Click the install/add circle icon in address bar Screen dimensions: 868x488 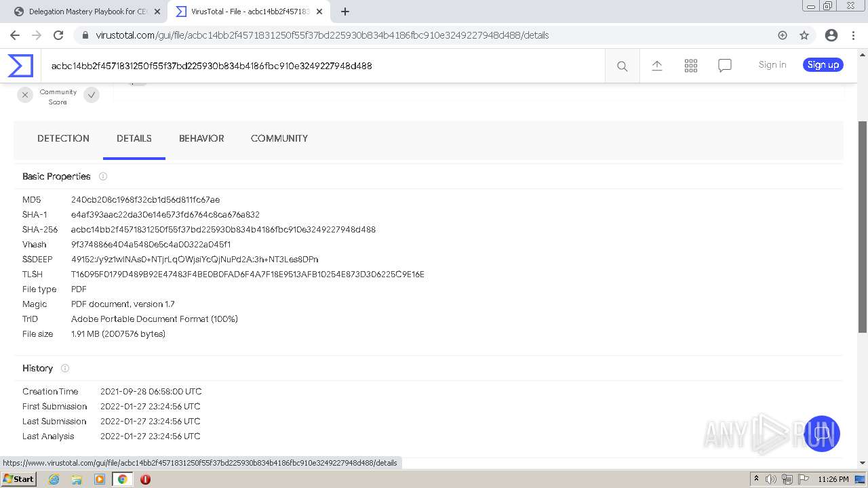tap(783, 35)
